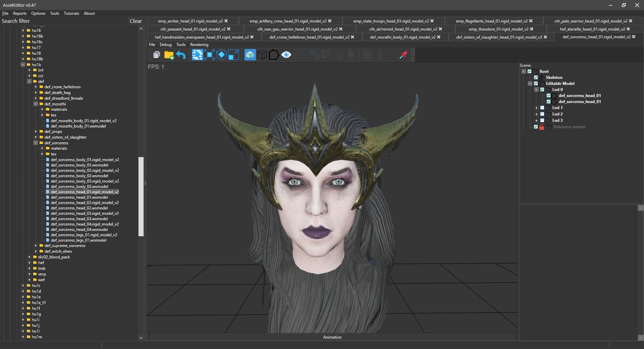The height and width of the screenshot is (349, 644).
Task: Click the red pin icon in toolbar
Action: 404,55
